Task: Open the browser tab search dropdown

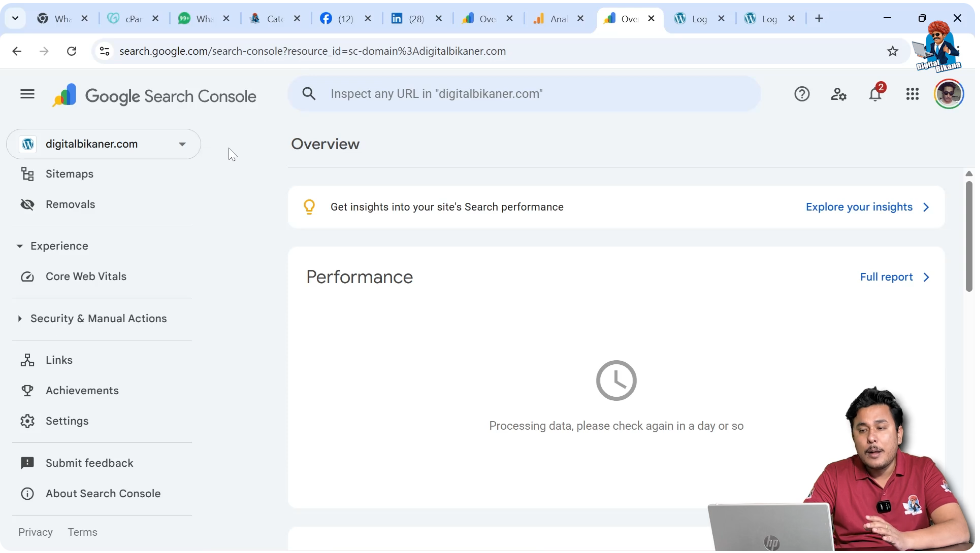Action: click(x=15, y=18)
